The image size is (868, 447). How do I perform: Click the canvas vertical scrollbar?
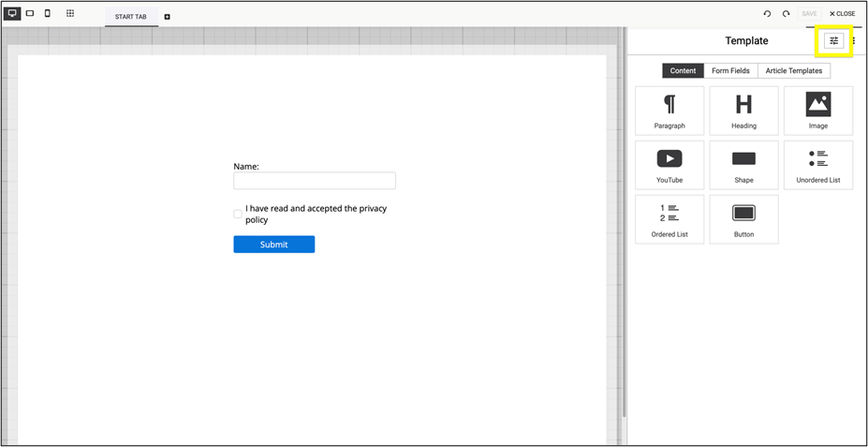tap(624, 221)
